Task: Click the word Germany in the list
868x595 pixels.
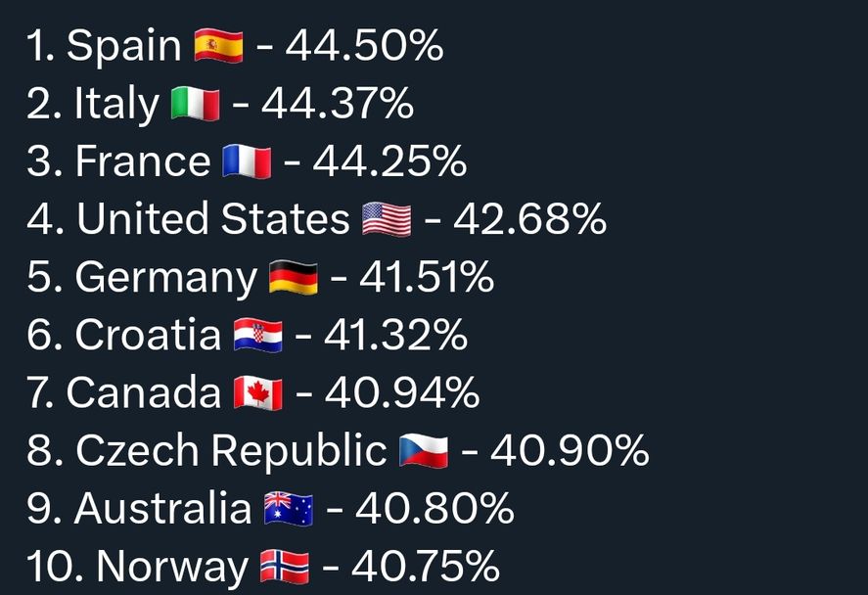Action: pos(165,278)
